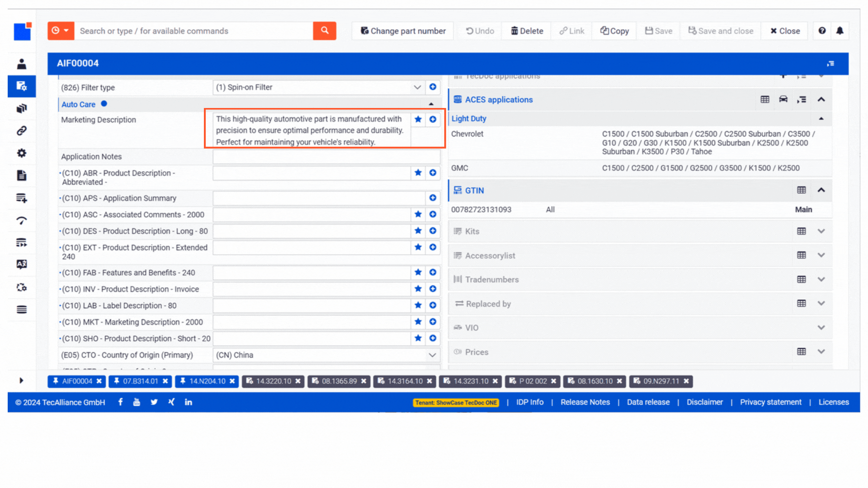The height and width of the screenshot is (488, 868).
Task: Expand the Kits section chevron
Action: 821,231
